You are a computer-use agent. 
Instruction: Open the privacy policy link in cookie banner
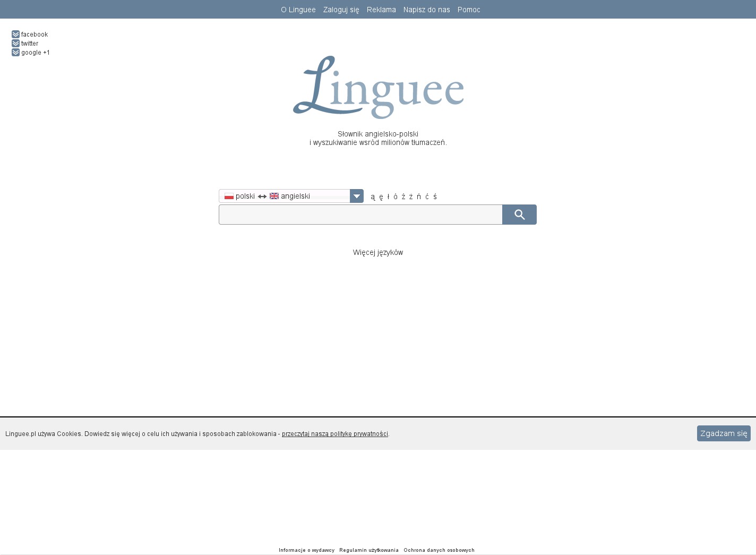(334, 434)
